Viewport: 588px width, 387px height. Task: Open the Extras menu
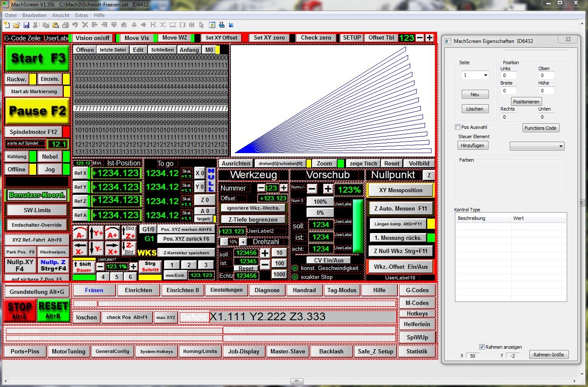81,15
